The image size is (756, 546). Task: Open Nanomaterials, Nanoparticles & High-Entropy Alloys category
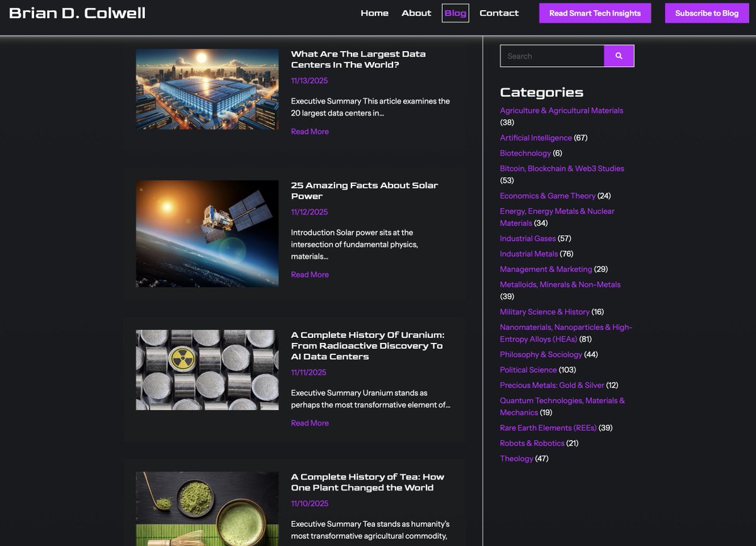pos(566,333)
